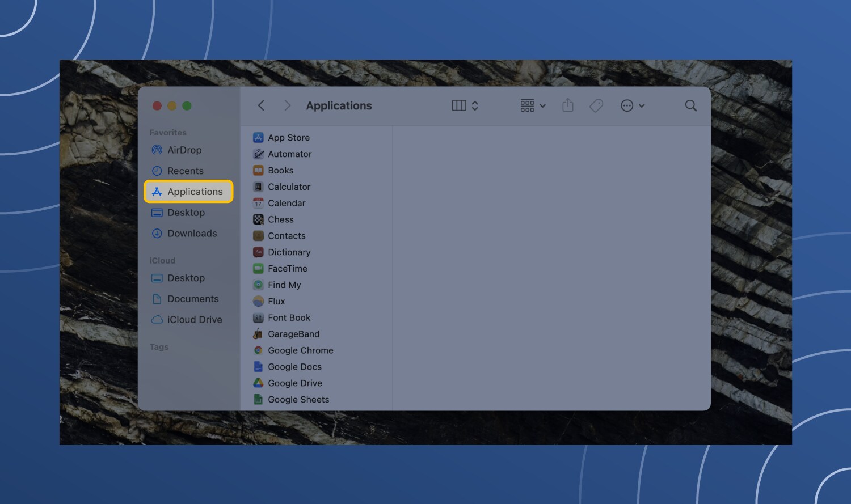The image size is (851, 504).
Task: Switch view using column view icon
Action: click(459, 105)
